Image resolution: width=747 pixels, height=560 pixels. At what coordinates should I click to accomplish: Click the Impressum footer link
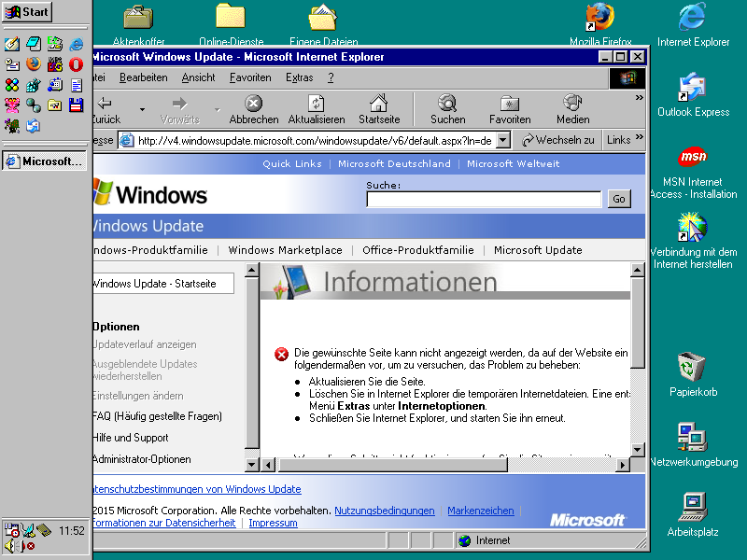[273, 523]
